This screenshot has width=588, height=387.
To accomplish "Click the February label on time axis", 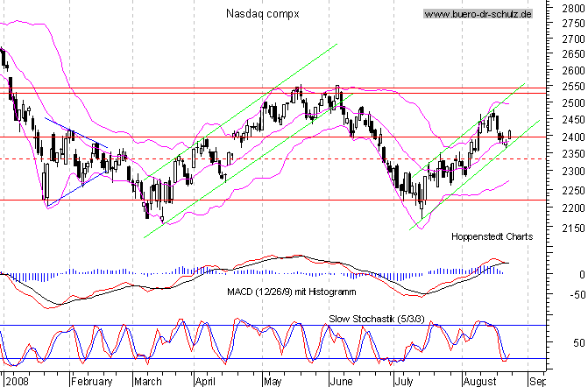I will 92,381.
